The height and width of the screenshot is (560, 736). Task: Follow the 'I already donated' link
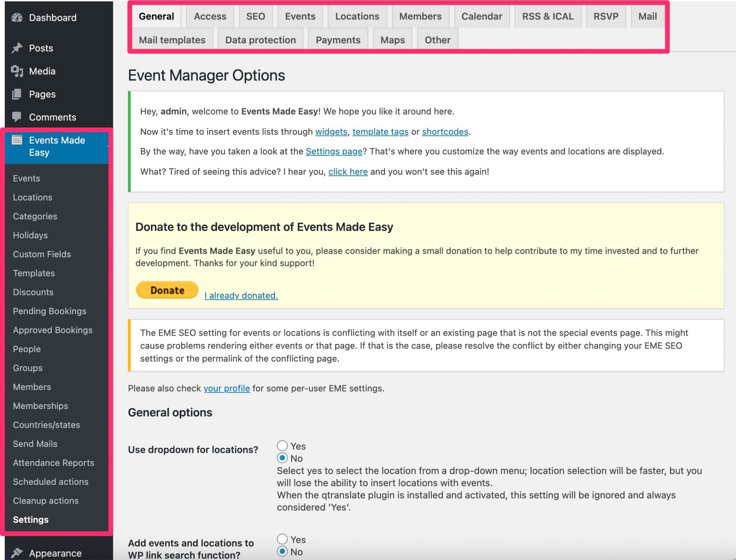coord(241,295)
